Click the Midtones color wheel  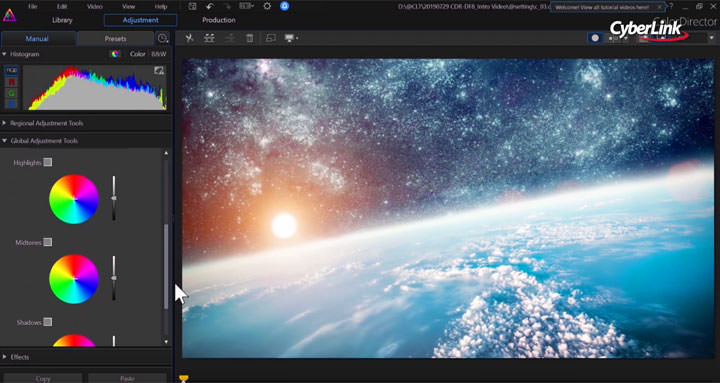click(x=74, y=279)
